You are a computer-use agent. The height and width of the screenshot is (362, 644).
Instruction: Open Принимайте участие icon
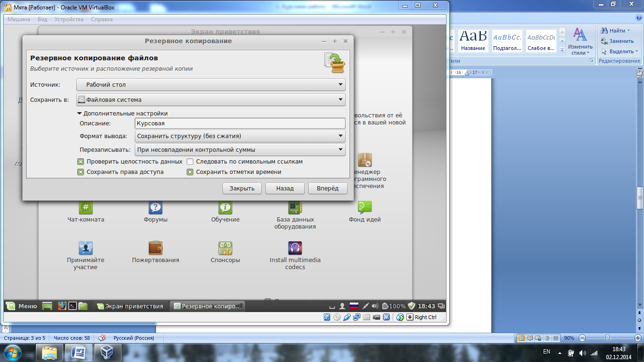(x=86, y=248)
